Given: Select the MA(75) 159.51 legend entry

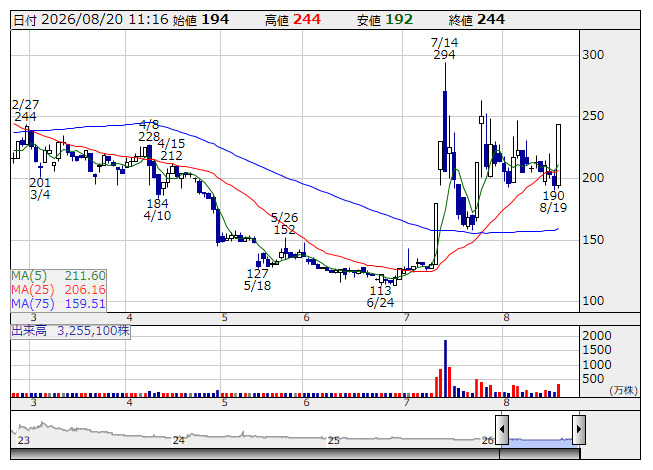Looking at the screenshot, I should 58,303.
